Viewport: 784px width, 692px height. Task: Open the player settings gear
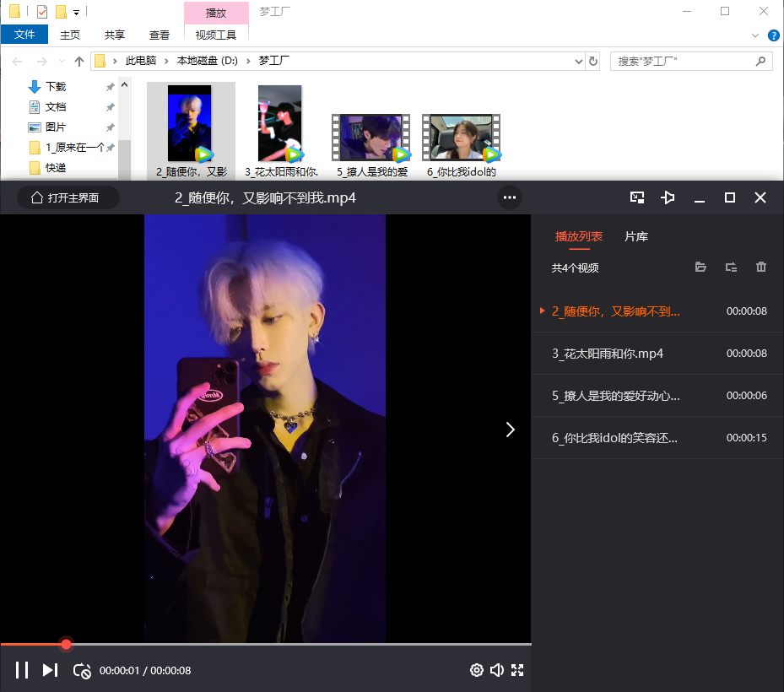click(477, 670)
